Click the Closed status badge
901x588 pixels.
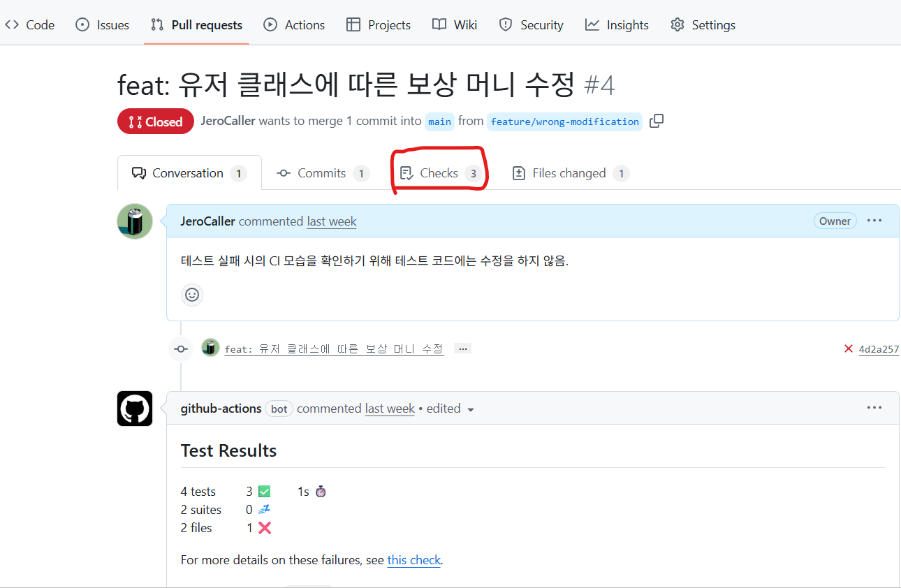(155, 121)
